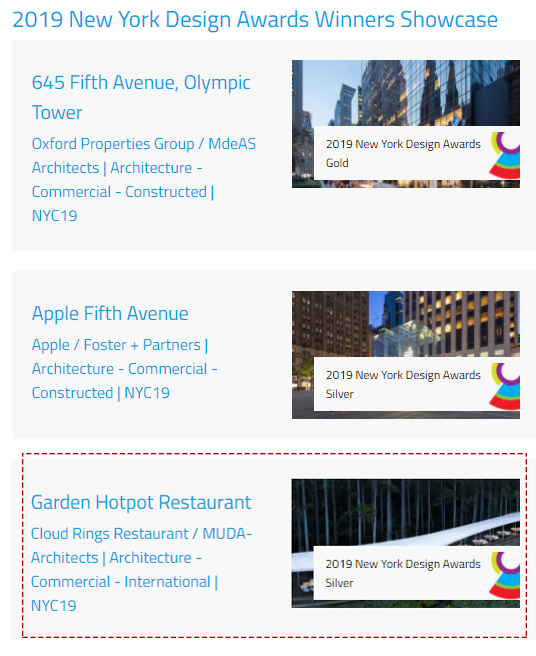
Task: Open the Oxford Properties Group / MdeAS Architects description link
Action: point(144,179)
